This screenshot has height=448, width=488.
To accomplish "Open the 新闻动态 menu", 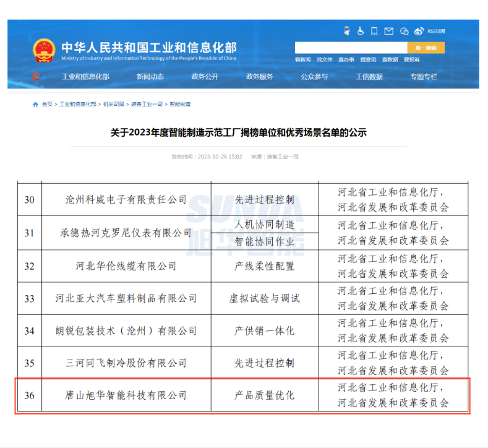I will click(150, 77).
